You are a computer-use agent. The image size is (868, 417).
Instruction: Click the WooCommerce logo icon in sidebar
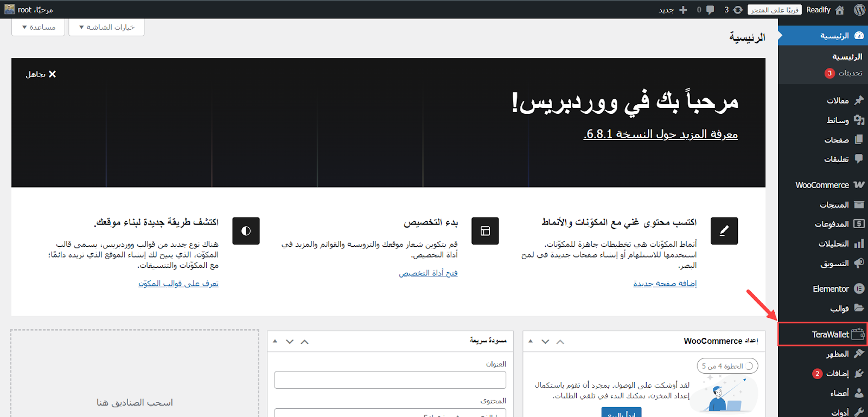859,185
